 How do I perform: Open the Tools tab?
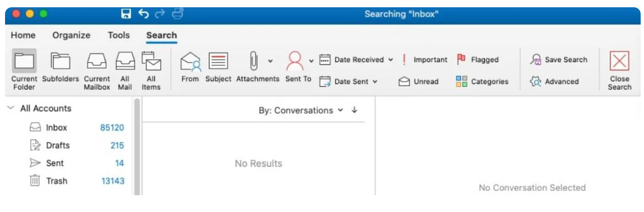(x=119, y=35)
